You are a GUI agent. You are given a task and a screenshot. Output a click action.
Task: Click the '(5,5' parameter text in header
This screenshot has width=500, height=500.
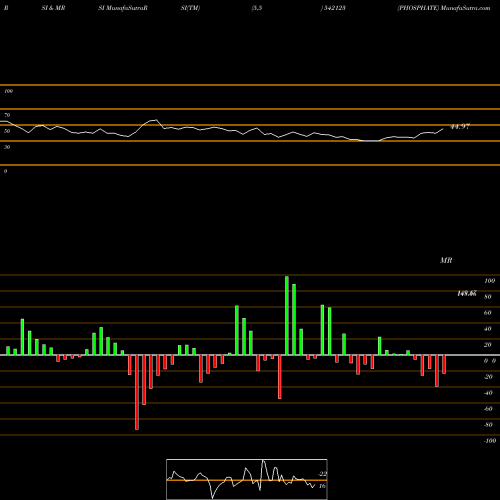[257, 8]
